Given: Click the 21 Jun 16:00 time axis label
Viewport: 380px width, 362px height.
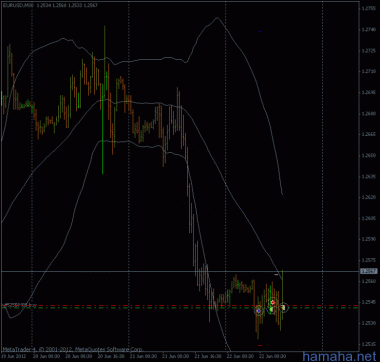Looking at the screenshot, I should click(209, 356).
